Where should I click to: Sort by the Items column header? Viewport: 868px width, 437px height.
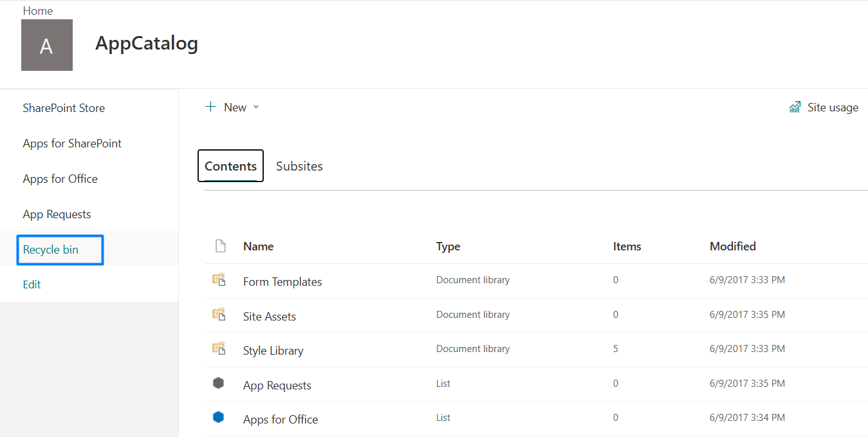pos(627,246)
